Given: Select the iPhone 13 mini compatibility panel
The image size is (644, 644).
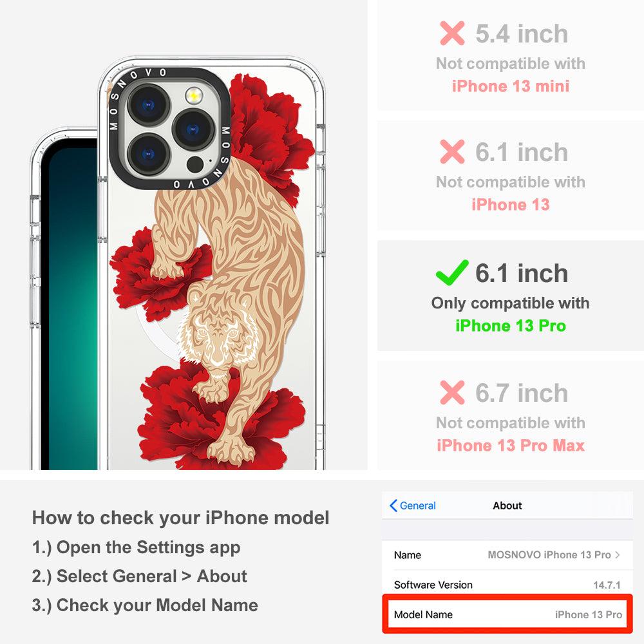Looking at the screenshot, I should [510, 55].
